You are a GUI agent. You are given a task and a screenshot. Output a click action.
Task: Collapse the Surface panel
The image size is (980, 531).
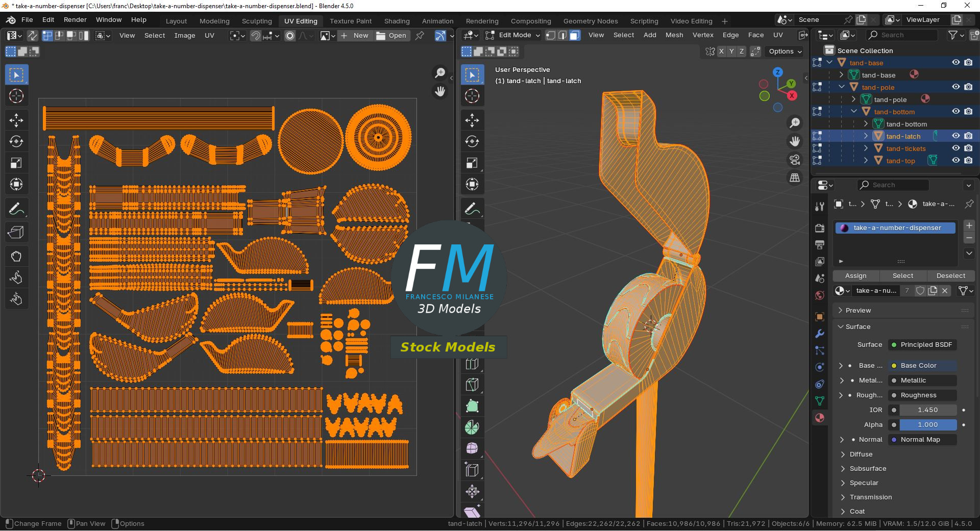click(857, 326)
